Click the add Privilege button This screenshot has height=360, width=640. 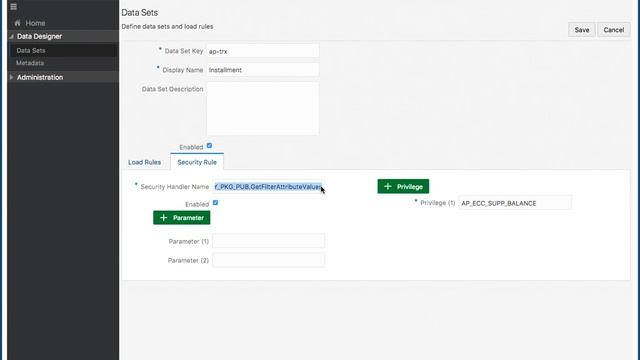click(403, 187)
